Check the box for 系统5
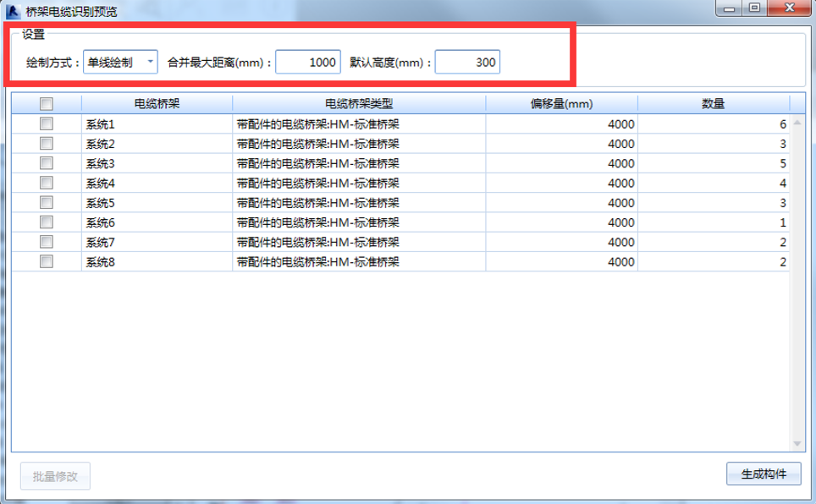The image size is (816, 504). coord(47,203)
